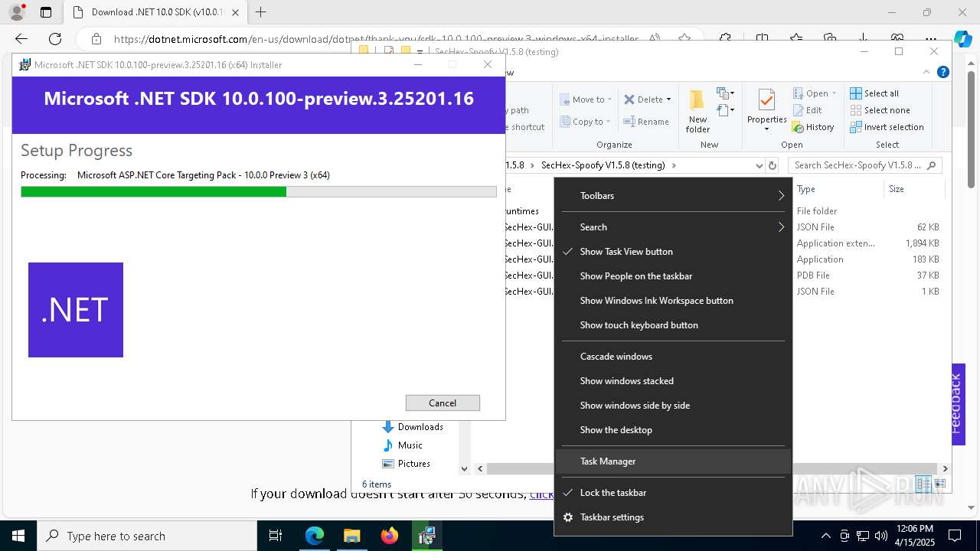Switch Explorer to details view icon
Screen dimensions: 980x551
tap(924, 484)
